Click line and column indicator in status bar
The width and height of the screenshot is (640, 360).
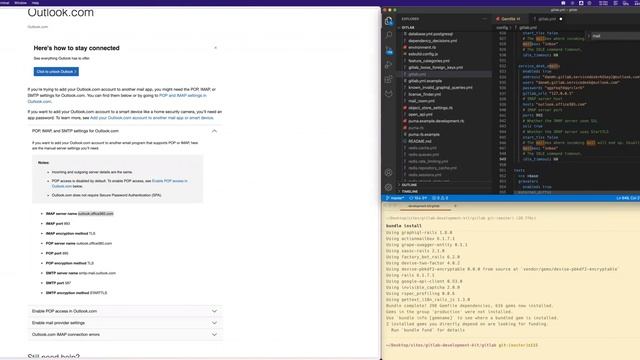point(628,198)
